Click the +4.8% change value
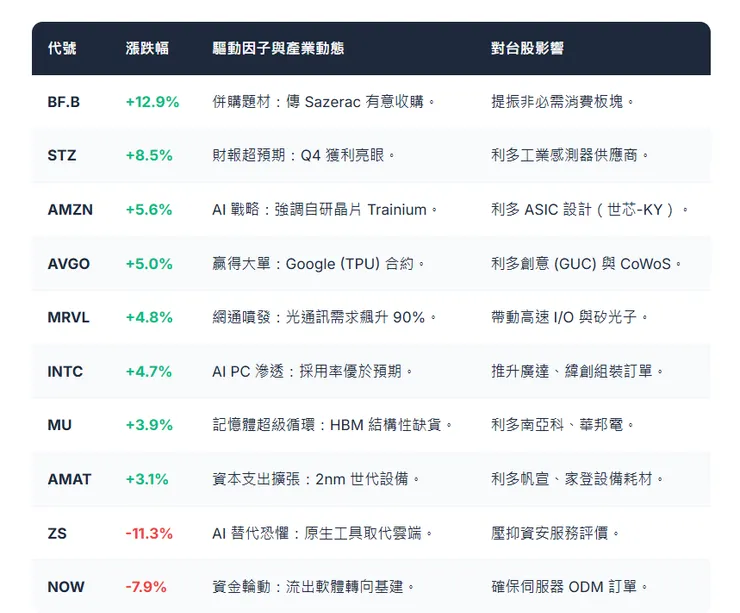Screen dimensions: 740x613 149,317
